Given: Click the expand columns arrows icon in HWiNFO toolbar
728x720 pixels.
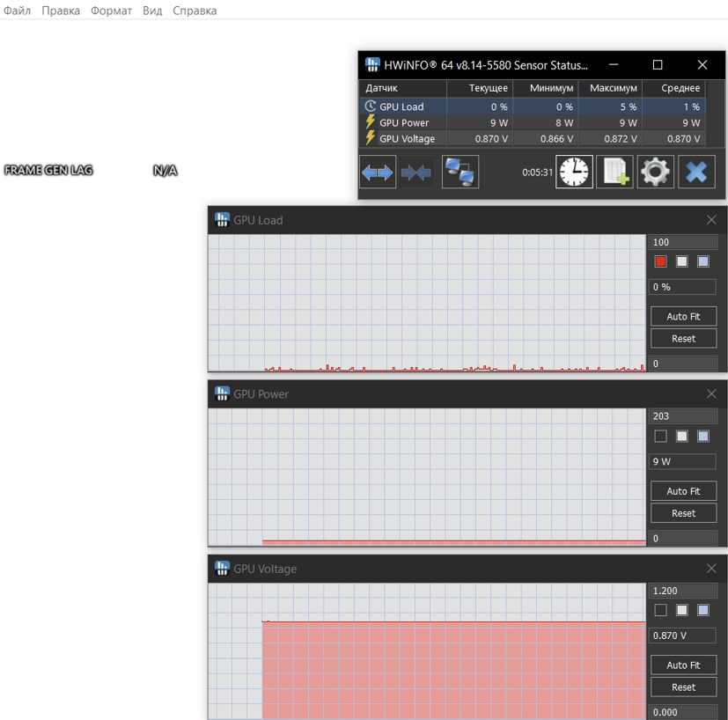Looking at the screenshot, I should [x=378, y=173].
